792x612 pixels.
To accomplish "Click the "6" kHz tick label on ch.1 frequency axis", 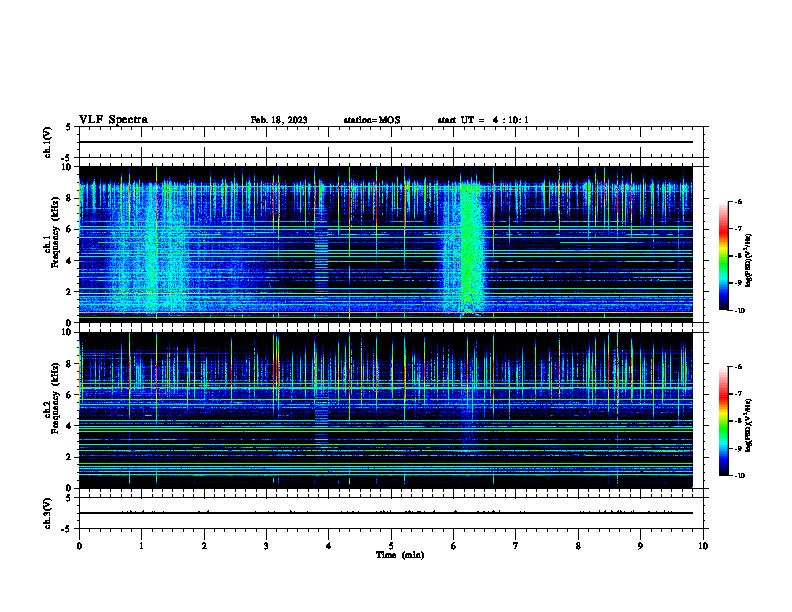I will 69,229.
